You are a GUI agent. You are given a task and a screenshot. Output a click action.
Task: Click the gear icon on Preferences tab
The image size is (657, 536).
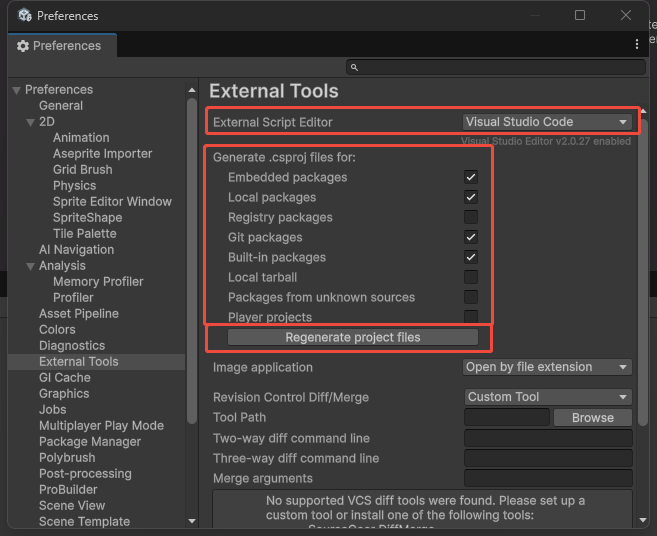coord(23,46)
